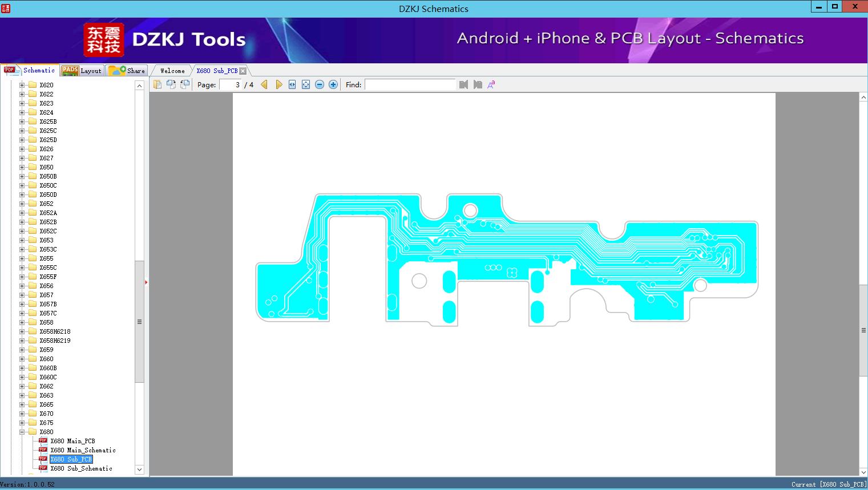Viewport: 868px width, 490px height.
Task: Find the previous search match
Action: pos(463,84)
